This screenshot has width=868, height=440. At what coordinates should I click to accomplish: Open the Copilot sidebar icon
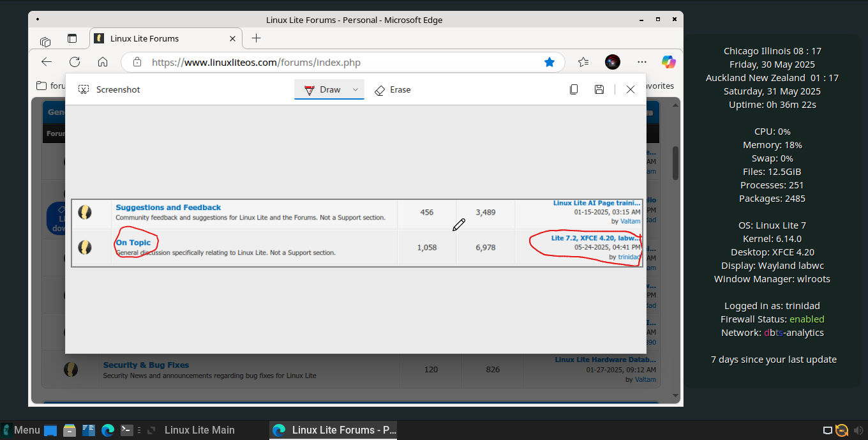point(668,62)
